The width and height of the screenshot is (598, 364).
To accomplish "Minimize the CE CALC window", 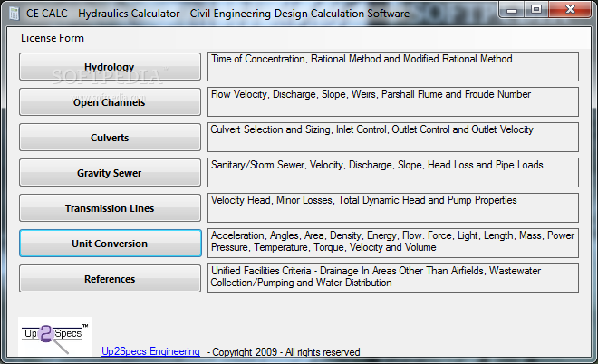I will pyautogui.click(x=512, y=10).
